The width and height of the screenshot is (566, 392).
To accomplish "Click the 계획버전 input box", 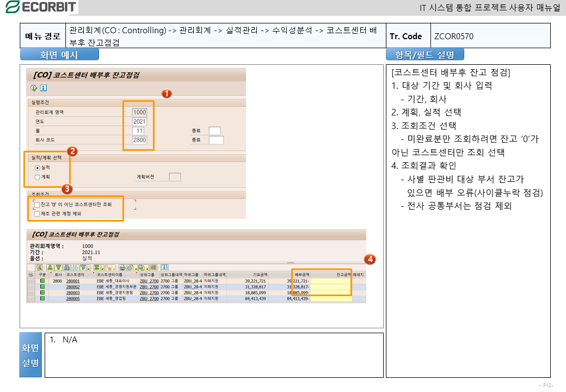I will [x=175, y=177].
